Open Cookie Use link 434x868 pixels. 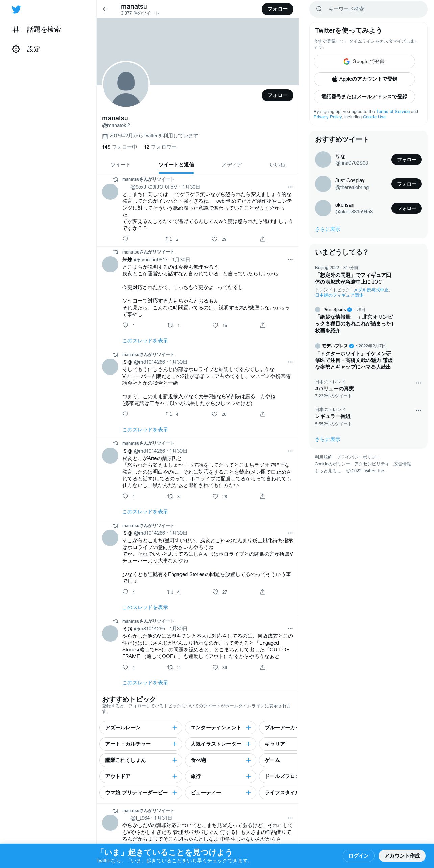(374, 117)
